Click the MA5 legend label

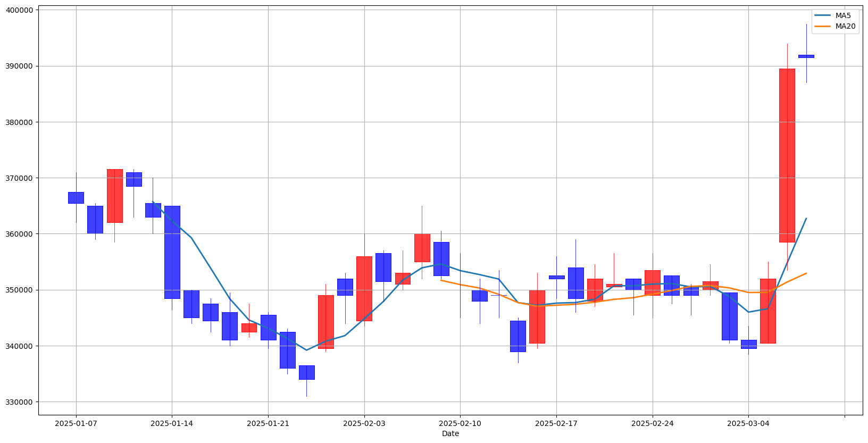point(843,16)
